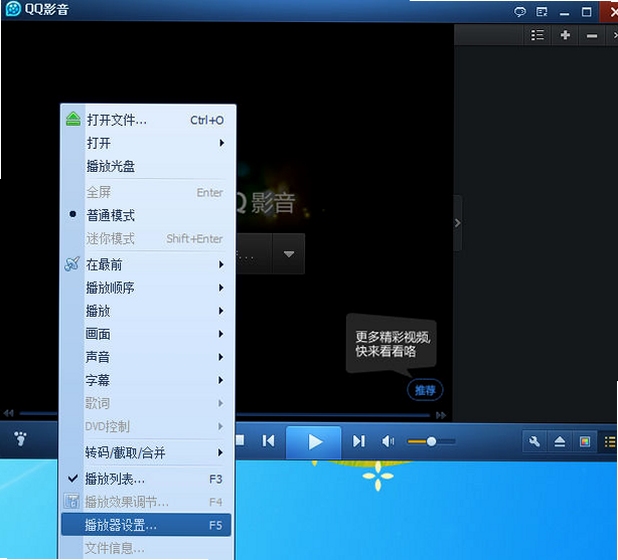Collapse the playlist side panel arrow
Screen dimensions: 618x560
click(x=458, y=223)
